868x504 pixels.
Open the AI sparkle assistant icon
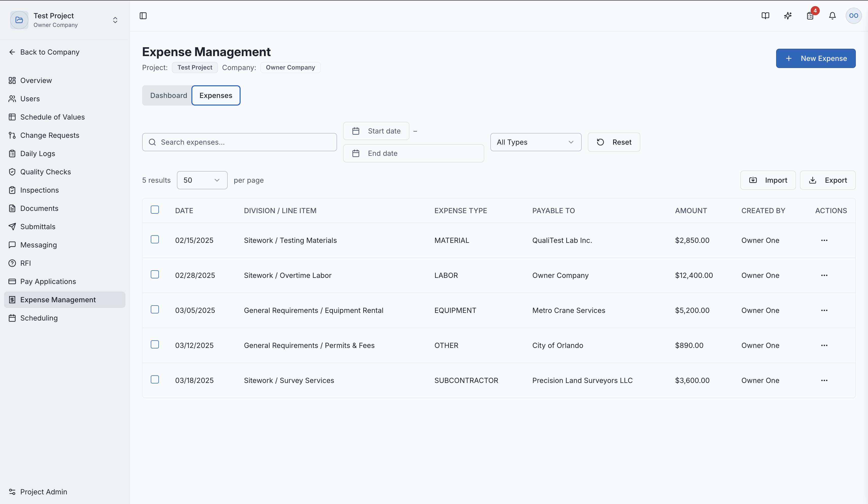click(788, 16)
